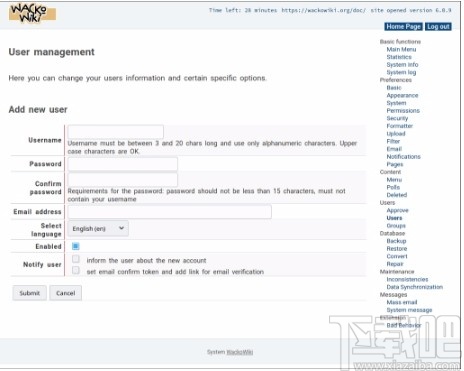Screen dimensions: 464x371
Task: Check inform the user about new account
Action: tap(76, 259)
